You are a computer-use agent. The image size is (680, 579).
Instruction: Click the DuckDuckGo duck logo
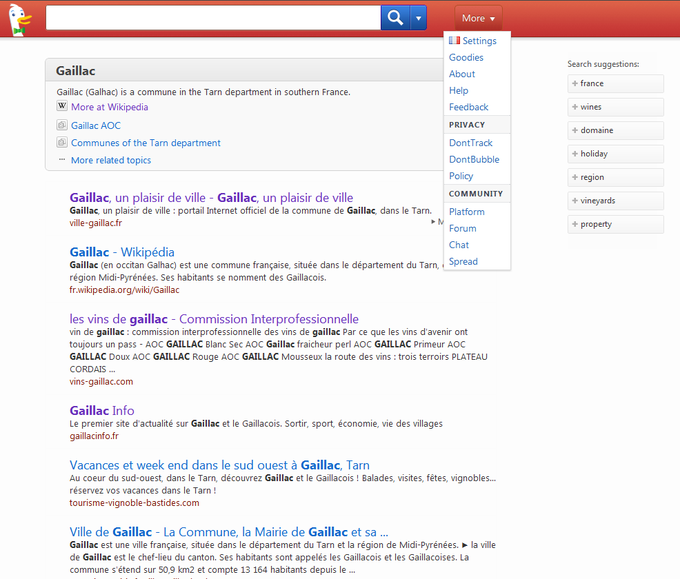[x=20, y=20]
